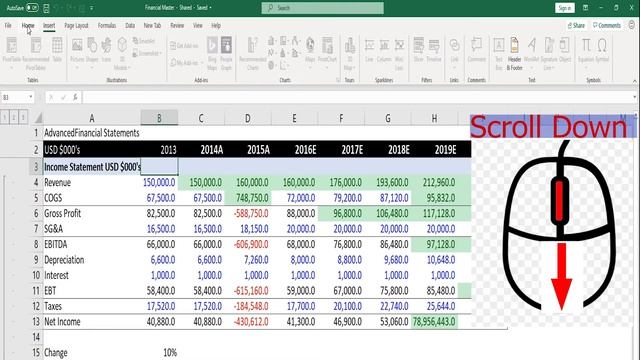
Task: Insert a Line sparkline
Action: tap(369, 50)
